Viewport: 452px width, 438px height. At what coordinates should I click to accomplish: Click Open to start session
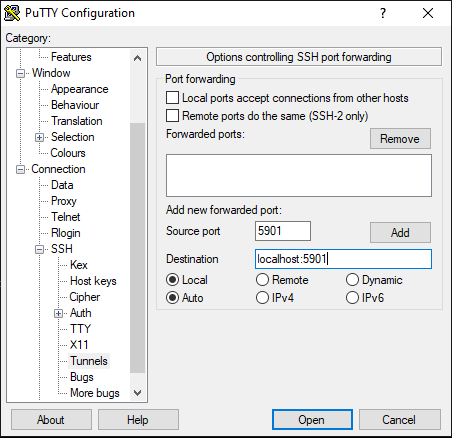pyautogui.click(x=312, y=420)
